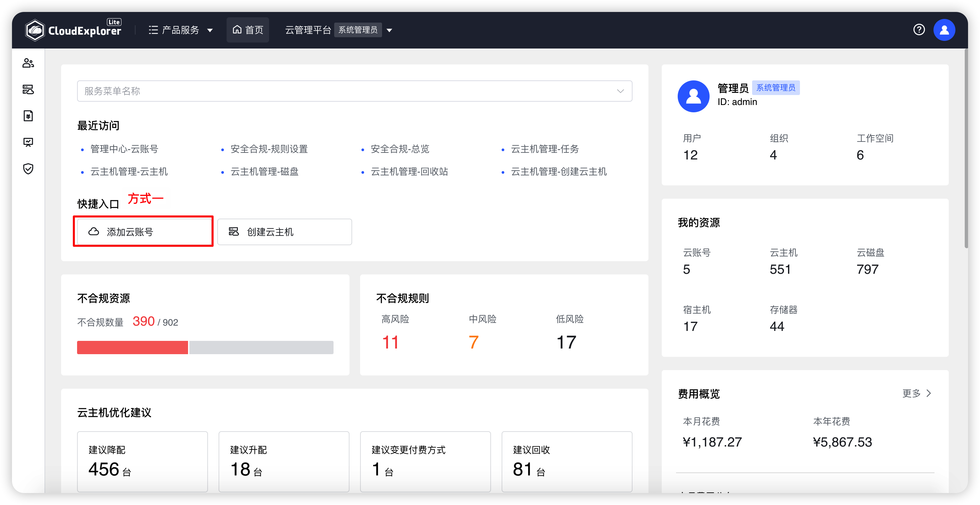
Task: Click the gray compliant progress bar segment
Action: click(x=261, y=347)
